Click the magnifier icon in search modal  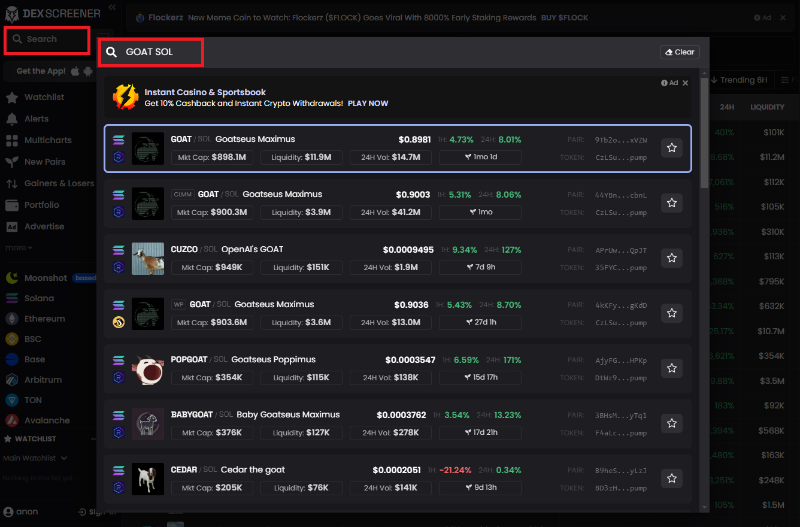point(112,52)
